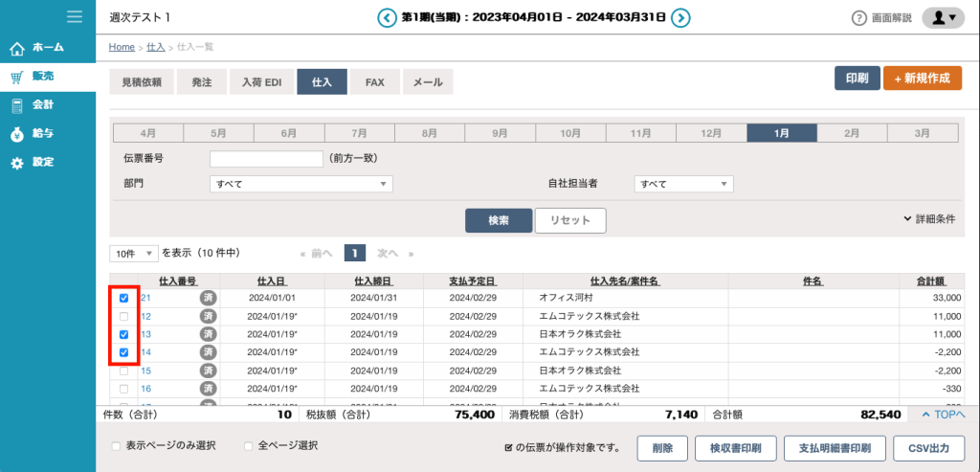The image size is (980, 472).
Task: Click the 支払明細書印刷 button
Action: point(835,448)
